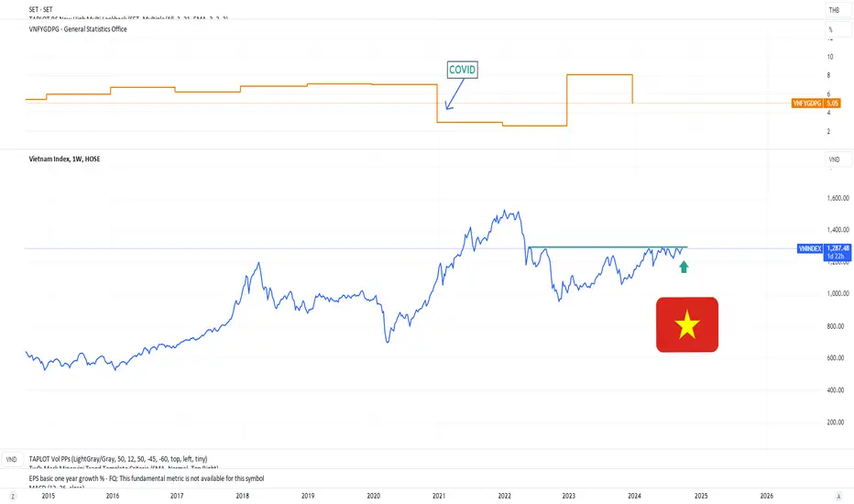Click the 1,000.00 price axis label
854x504 pixels.
[838, 293]
